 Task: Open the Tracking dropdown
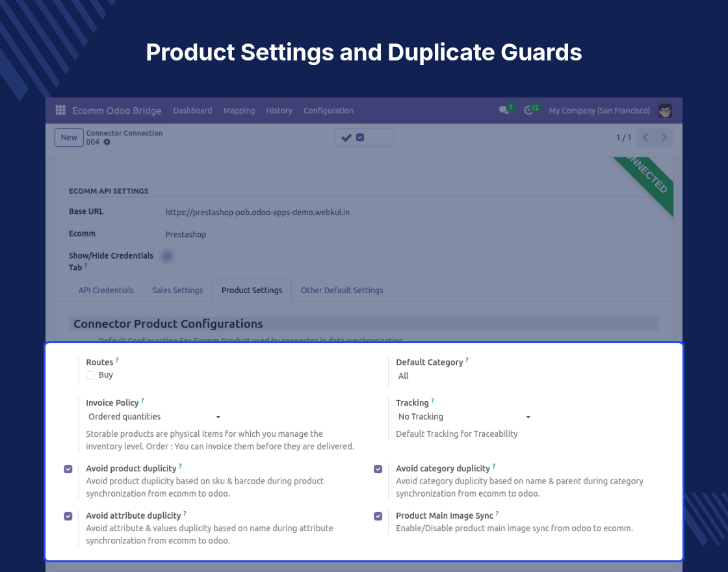(463, 417)
